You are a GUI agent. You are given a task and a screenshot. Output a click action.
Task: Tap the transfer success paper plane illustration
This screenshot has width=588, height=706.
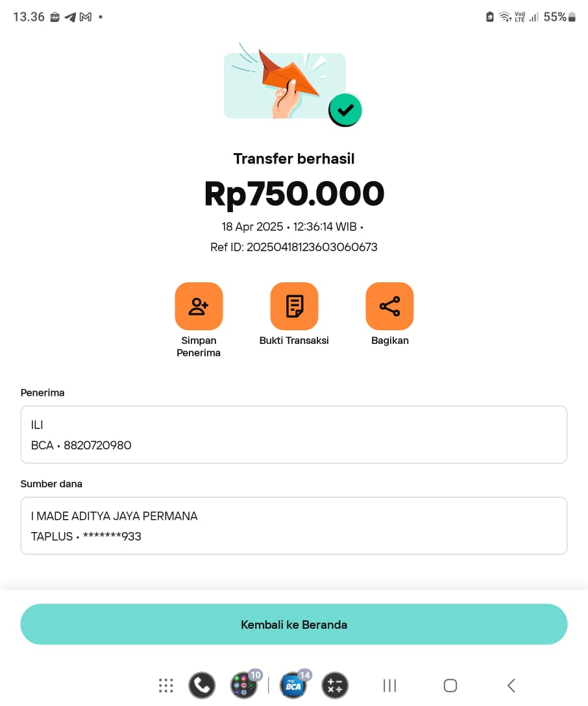coord(289,84)
